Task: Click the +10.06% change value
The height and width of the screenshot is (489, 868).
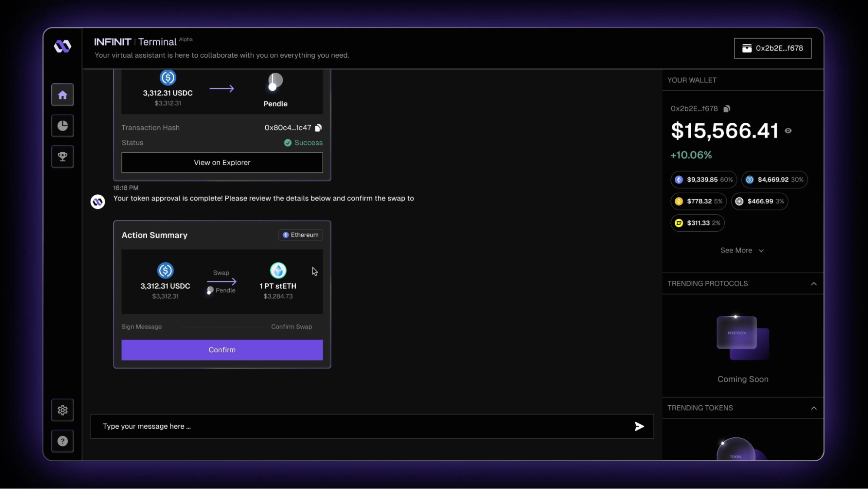Action: [691, 155]
